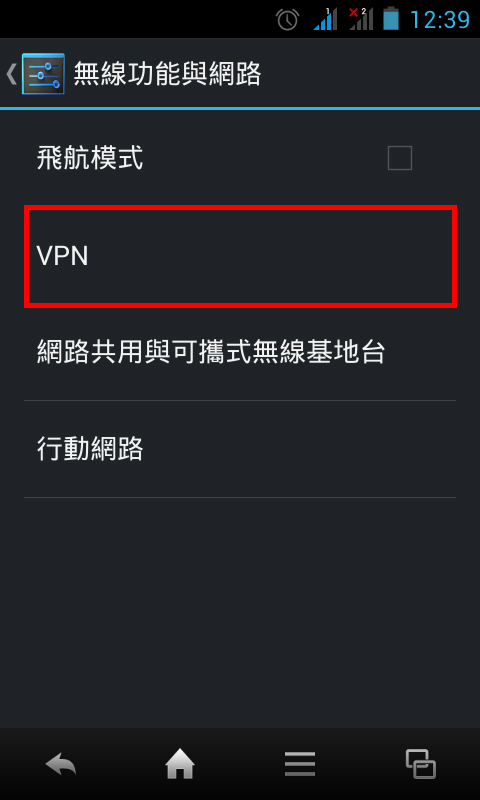Screen dimensions: 480x800
Task: Select the 飛航模式 label text
Action: (x=90, y=158)
